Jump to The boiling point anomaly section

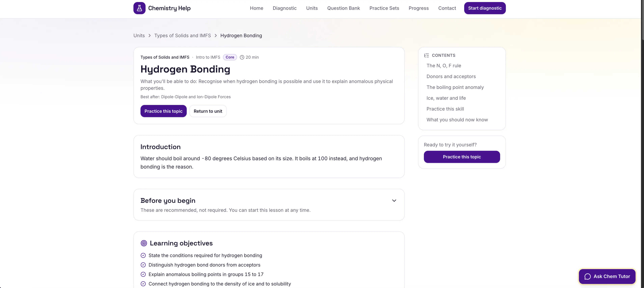pos(455,87)
